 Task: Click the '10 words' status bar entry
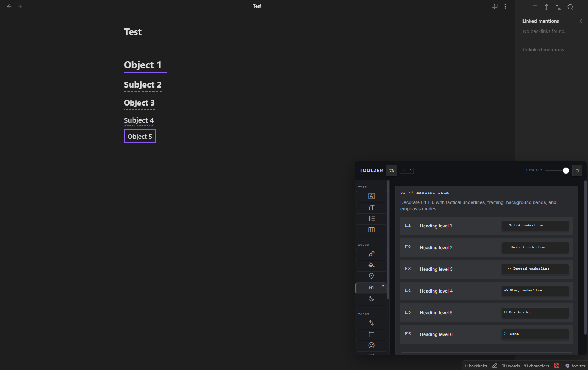click(x=511, y=366)
